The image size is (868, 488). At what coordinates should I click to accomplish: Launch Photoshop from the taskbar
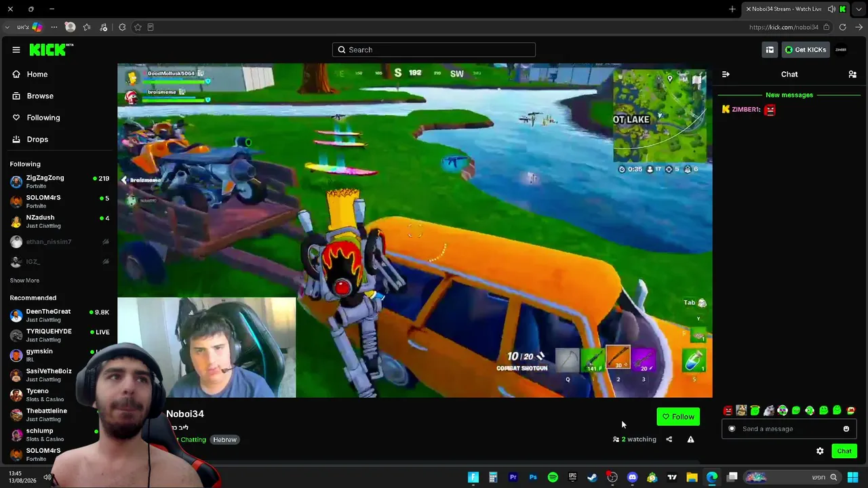pyautogui.click(x=533, y=477)
